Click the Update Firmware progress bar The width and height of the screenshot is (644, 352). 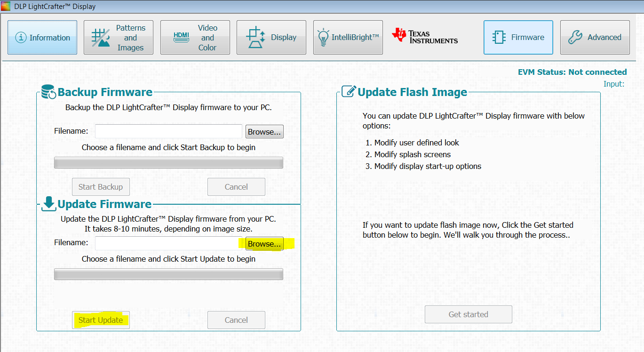168,274
